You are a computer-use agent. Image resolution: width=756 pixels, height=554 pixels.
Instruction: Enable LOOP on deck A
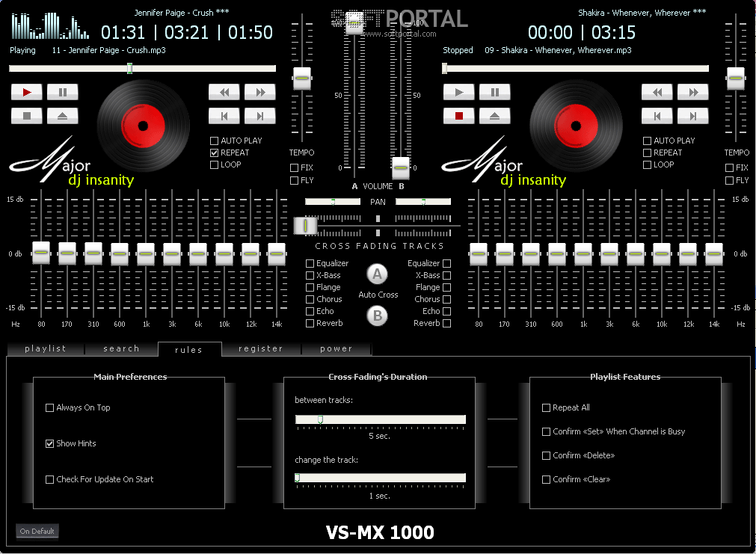215,165
